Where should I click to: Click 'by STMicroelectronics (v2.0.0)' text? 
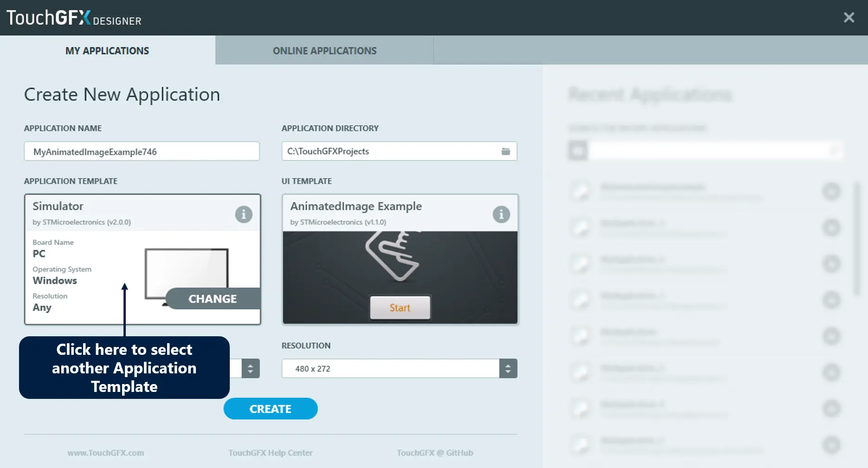point(82,222)
